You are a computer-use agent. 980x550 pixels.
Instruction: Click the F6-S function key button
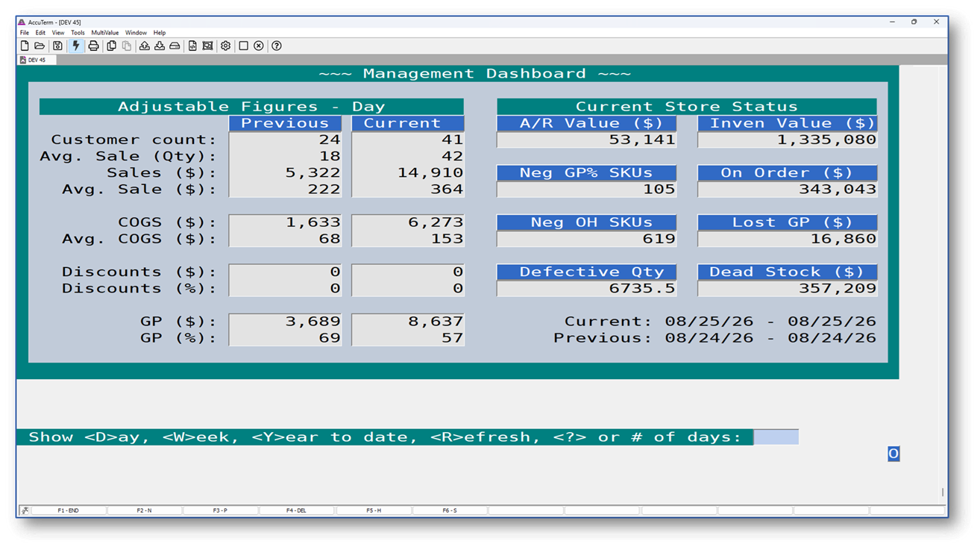[450, 510]
